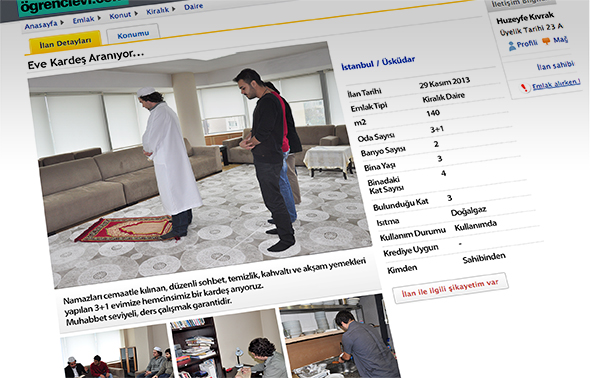
Task: Open the Anasayfa breadcrumb link
Action: [x=41, y=25]
